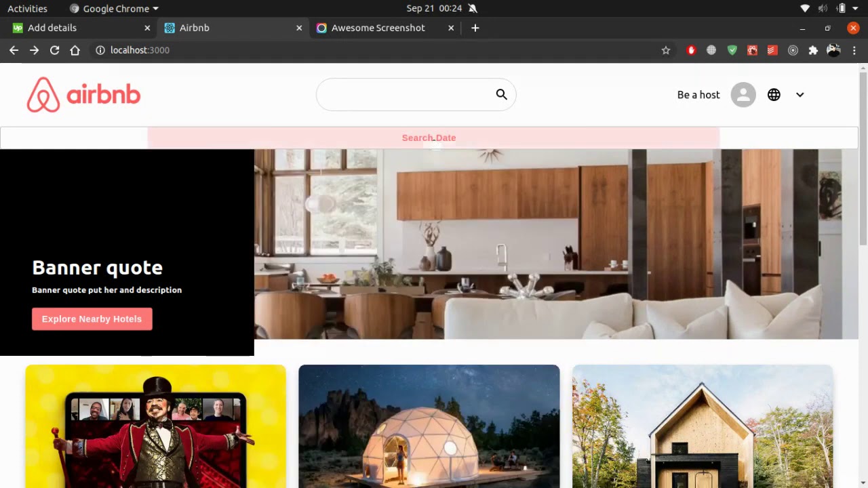Open the Activities overview
Image resolution: width=868 pixels, height=488 pixels.
(27, 8)
